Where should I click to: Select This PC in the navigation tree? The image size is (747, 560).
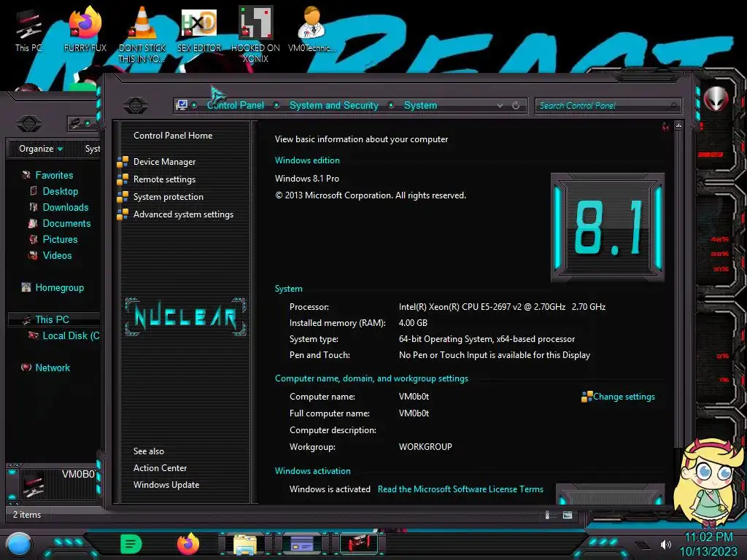pyautogui.click(x=52, y=319)
